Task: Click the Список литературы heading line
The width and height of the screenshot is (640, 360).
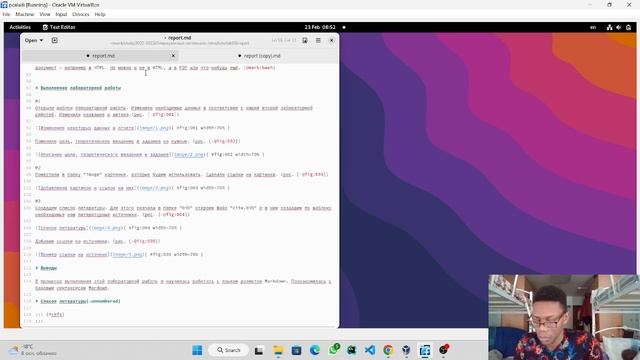Action: coord(78,301)
